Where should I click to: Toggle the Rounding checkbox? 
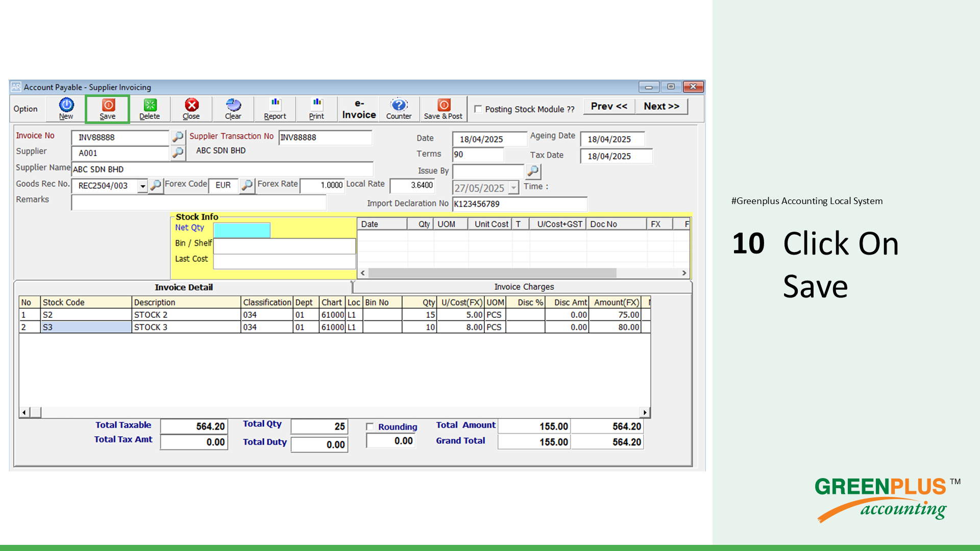point(370,427)
